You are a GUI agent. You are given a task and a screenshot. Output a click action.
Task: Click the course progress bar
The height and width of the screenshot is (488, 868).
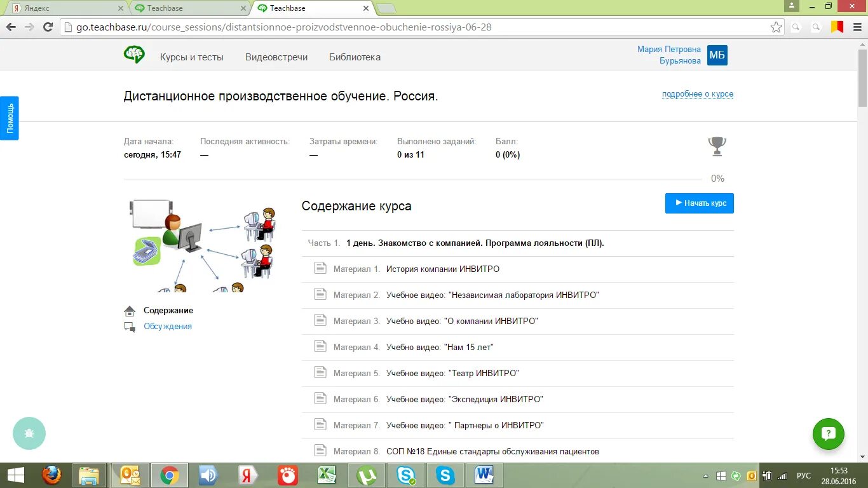(414, 179)
